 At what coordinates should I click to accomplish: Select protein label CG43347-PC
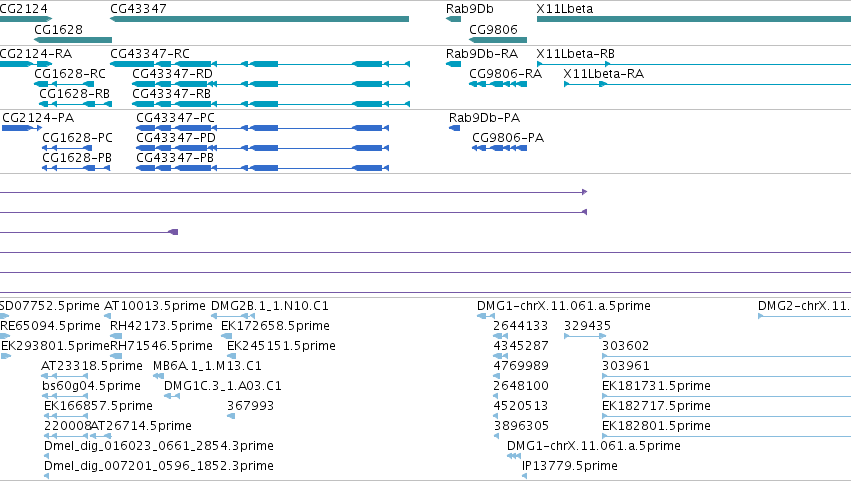175,118
